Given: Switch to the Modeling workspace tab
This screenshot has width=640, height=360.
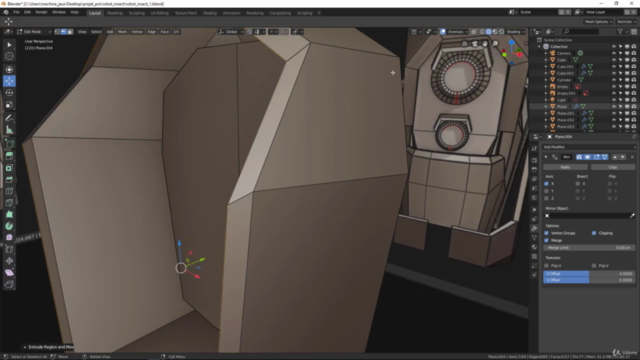Looking at the screenshot, I should (115, 13).
